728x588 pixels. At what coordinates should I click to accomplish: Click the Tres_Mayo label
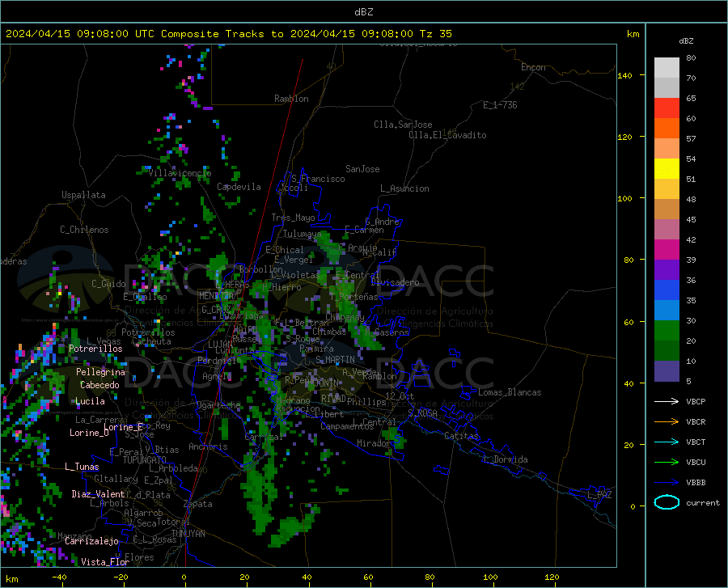[x=293, y=218]
